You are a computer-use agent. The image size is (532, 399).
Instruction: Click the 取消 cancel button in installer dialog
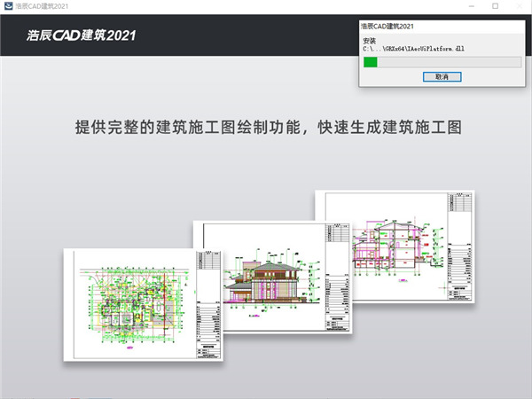(442, 76)
